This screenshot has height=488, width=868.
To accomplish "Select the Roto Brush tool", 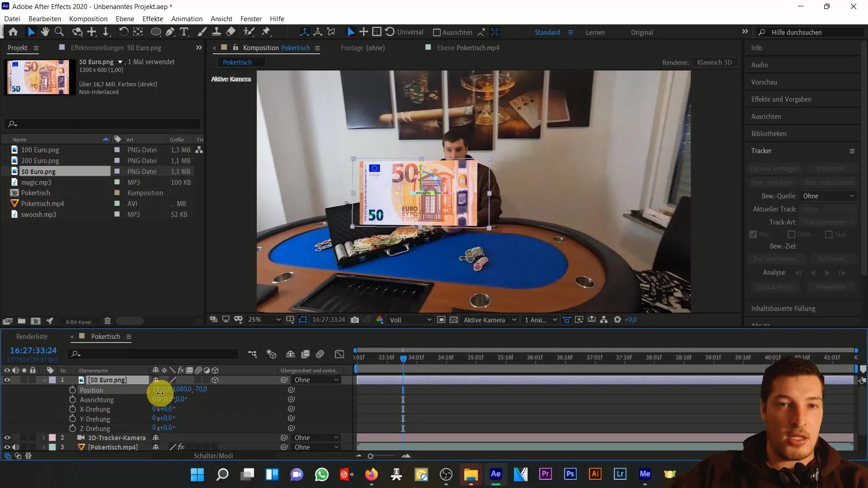I will tap(249, 32).
